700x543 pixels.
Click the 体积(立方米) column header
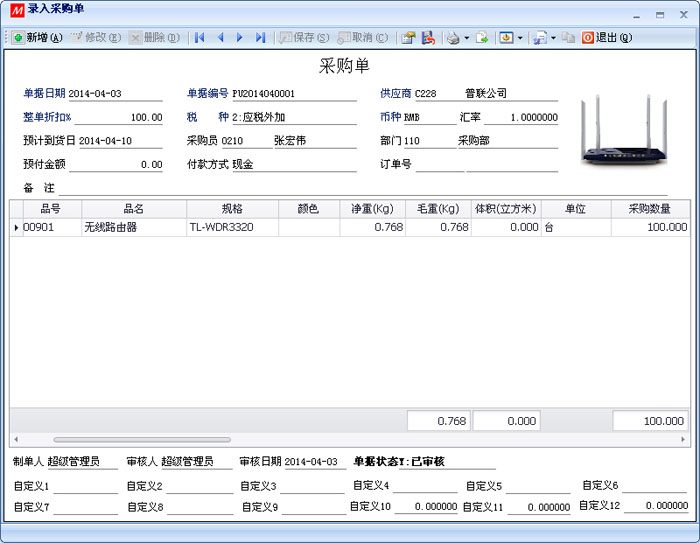[x=506, y=209]
